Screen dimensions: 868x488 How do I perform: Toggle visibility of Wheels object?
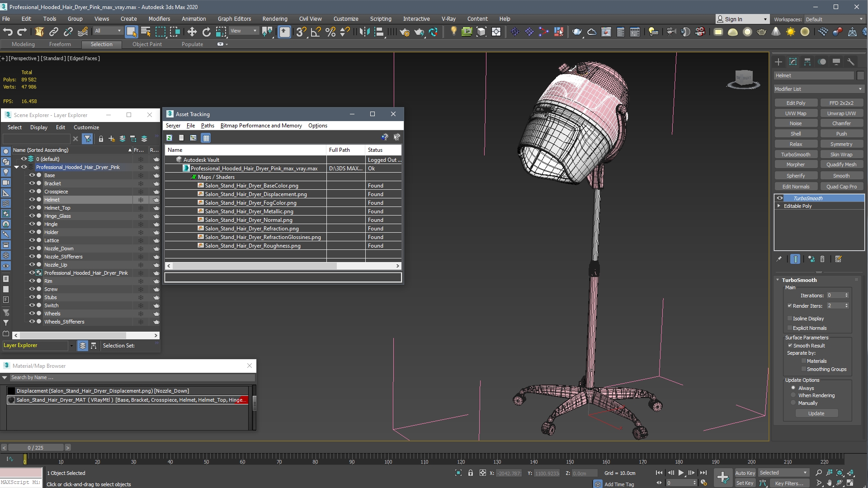(32, 313)
